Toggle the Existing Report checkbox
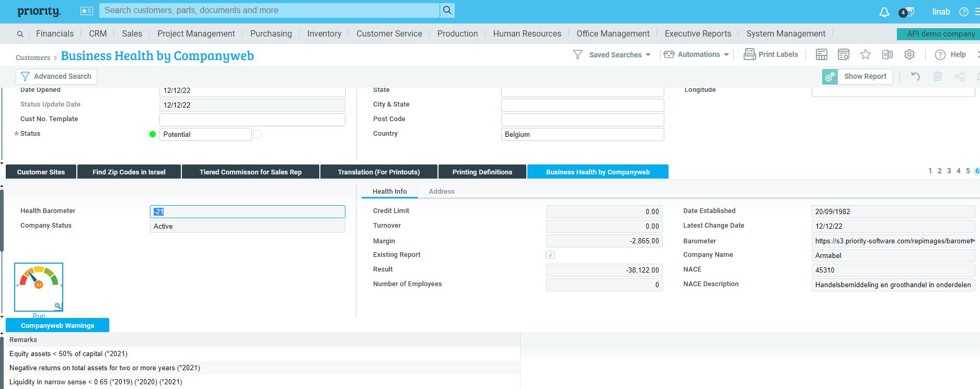This screenshot has height=389, width=980. (550, 255)
